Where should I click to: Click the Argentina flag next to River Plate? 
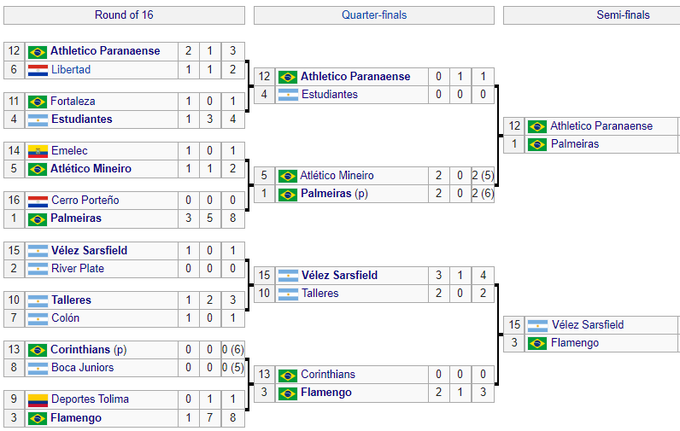pos(38,268)
